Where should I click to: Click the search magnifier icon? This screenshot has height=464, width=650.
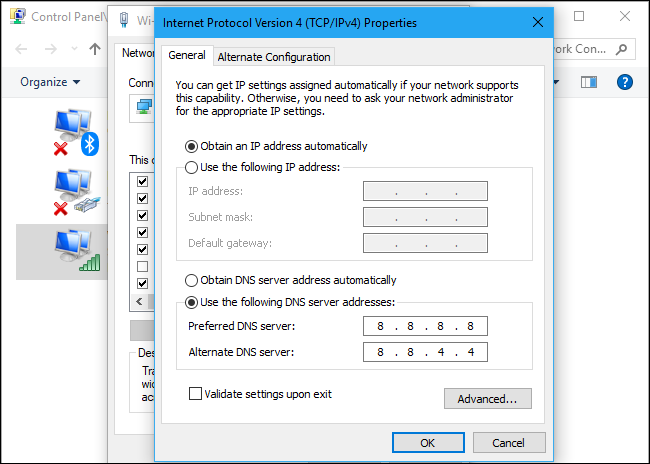(x=622, y=49)
